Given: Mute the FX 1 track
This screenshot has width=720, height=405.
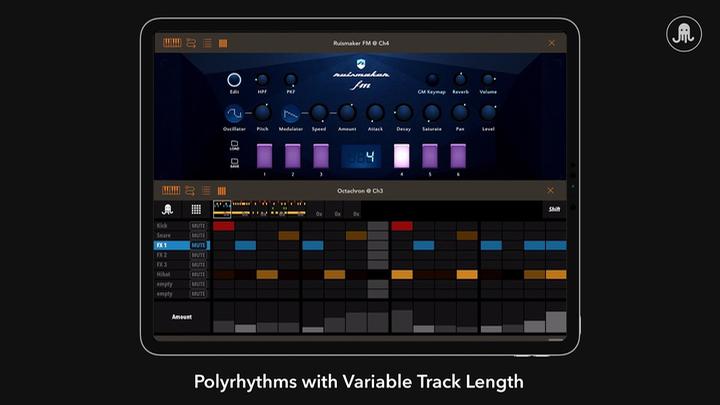Looking at the screenshot, I should point(198,245).
